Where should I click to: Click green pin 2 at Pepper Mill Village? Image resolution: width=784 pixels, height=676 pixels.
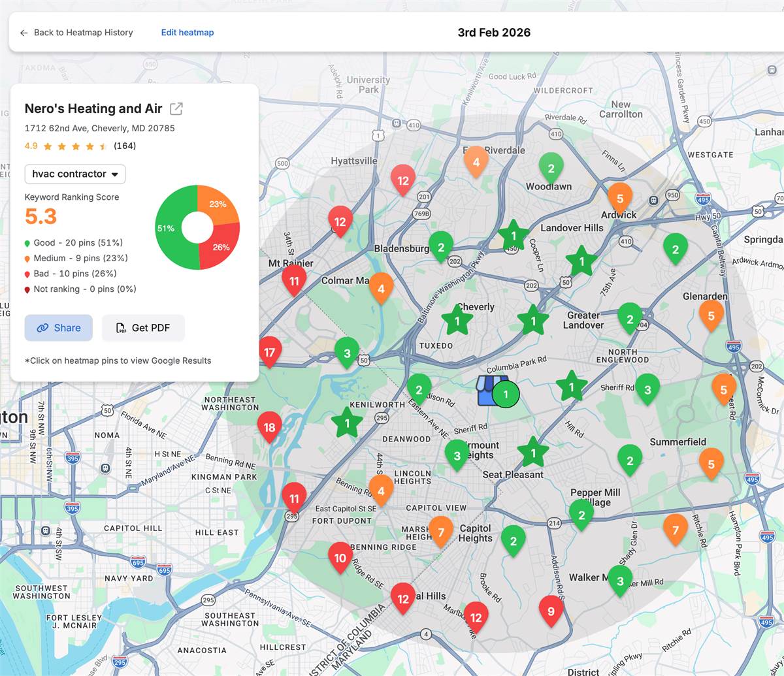tap(581, 516)
